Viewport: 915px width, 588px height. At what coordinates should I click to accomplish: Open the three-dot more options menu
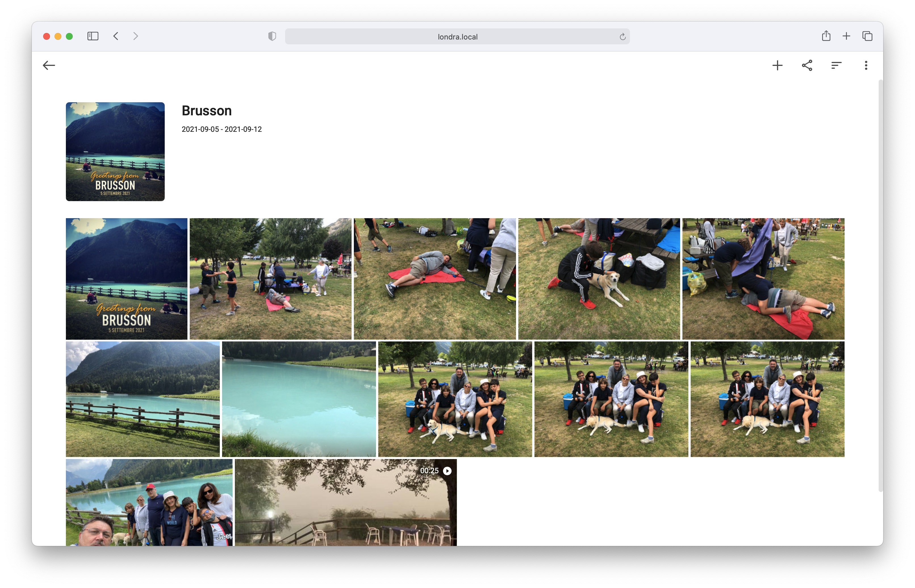866,65
